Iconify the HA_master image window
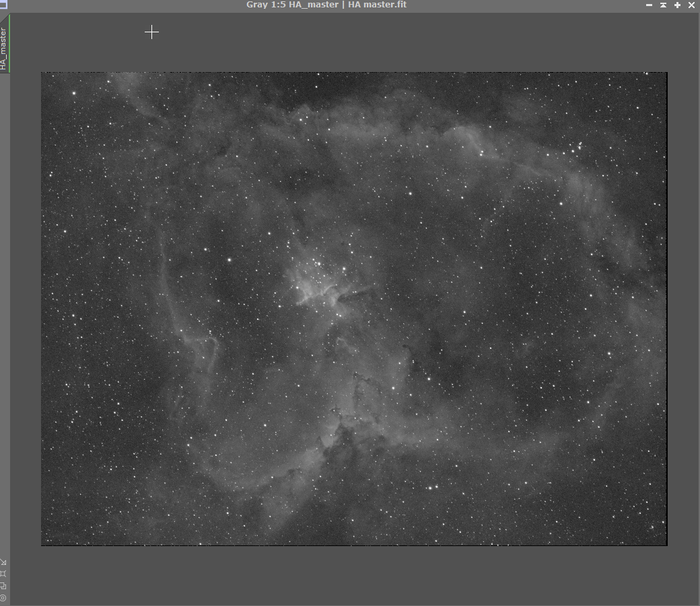 649,5
